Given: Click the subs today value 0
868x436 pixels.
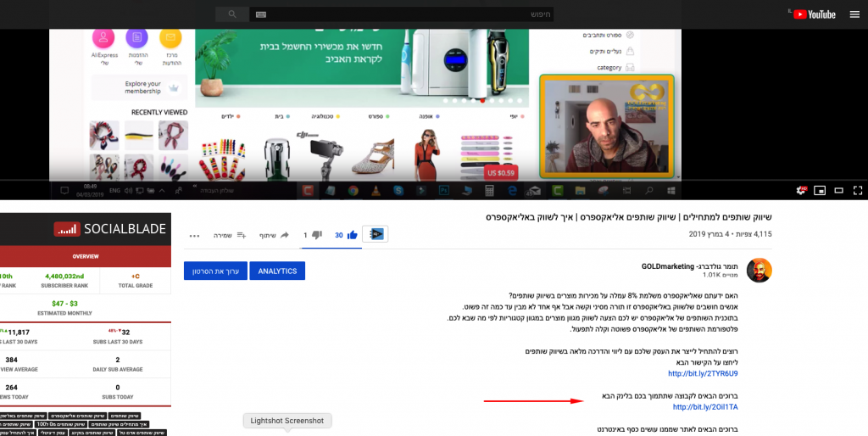Looking at the screenshot, I should coord(118,388).
